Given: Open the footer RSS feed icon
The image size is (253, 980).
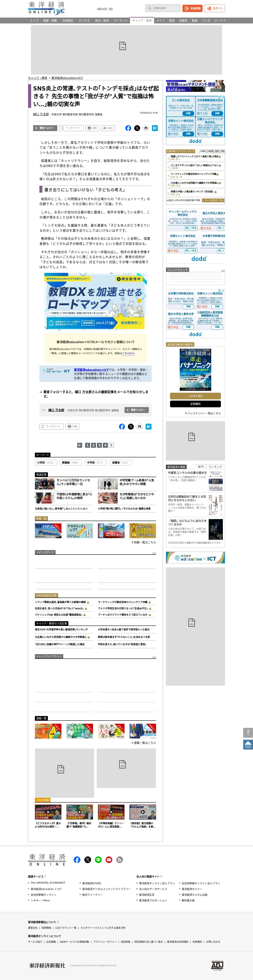Looking at the screenshot, I should (x=119, y=860).
